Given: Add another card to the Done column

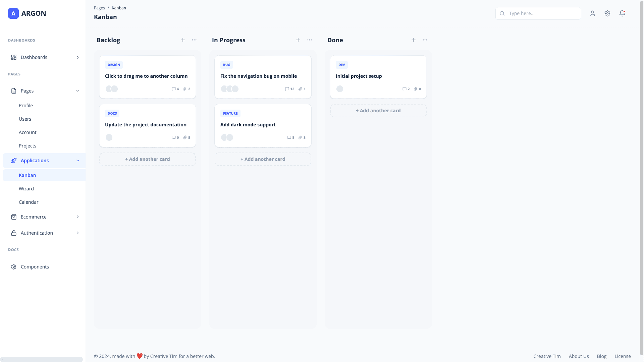Looking at the screenshot, I should coord(378,111).
